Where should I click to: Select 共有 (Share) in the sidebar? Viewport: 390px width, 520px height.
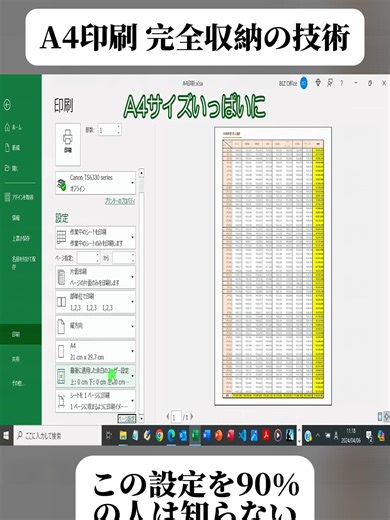[x=16, y=359]
